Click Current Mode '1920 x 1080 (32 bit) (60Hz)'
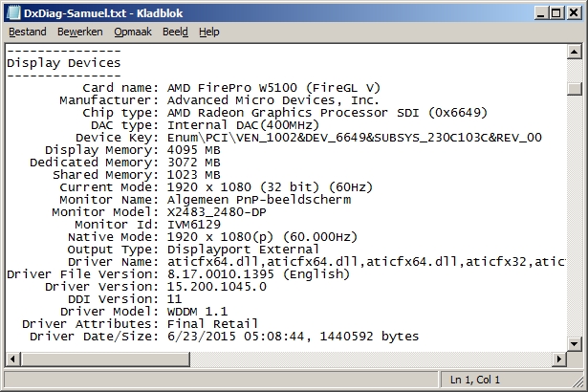 pyautogui.click(x=270, y=187)
